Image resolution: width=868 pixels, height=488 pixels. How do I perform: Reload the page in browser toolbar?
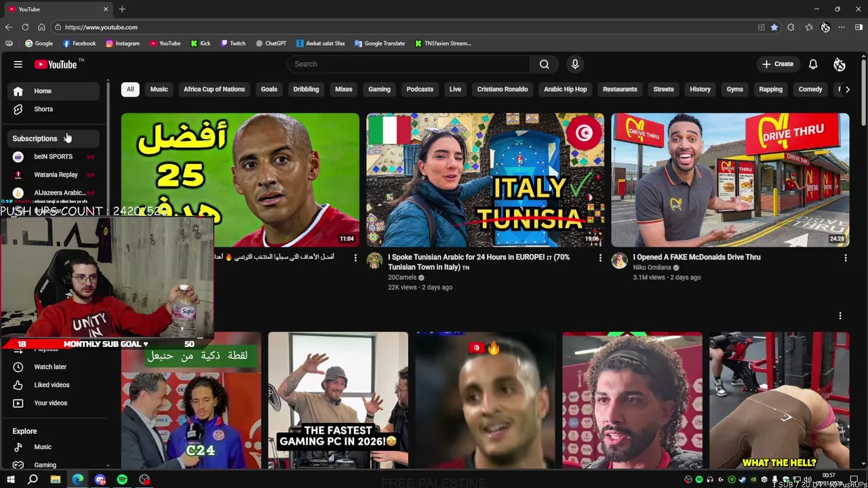(25, 27)
